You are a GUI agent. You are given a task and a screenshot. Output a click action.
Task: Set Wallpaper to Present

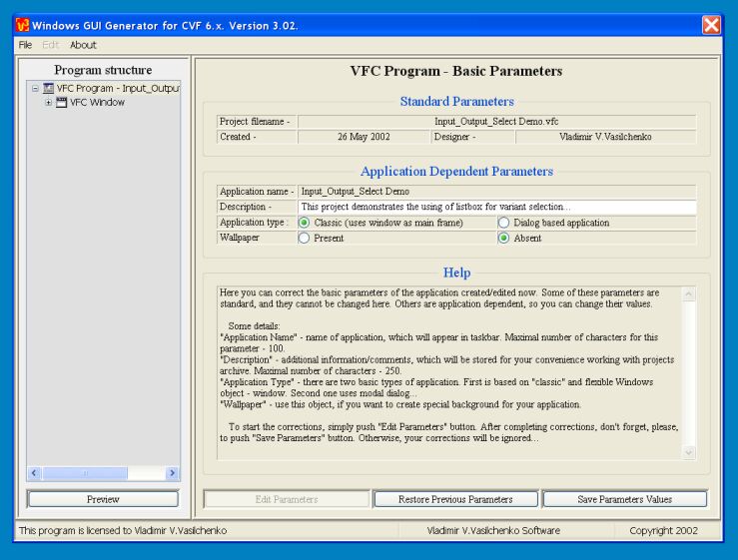point(304,238)
